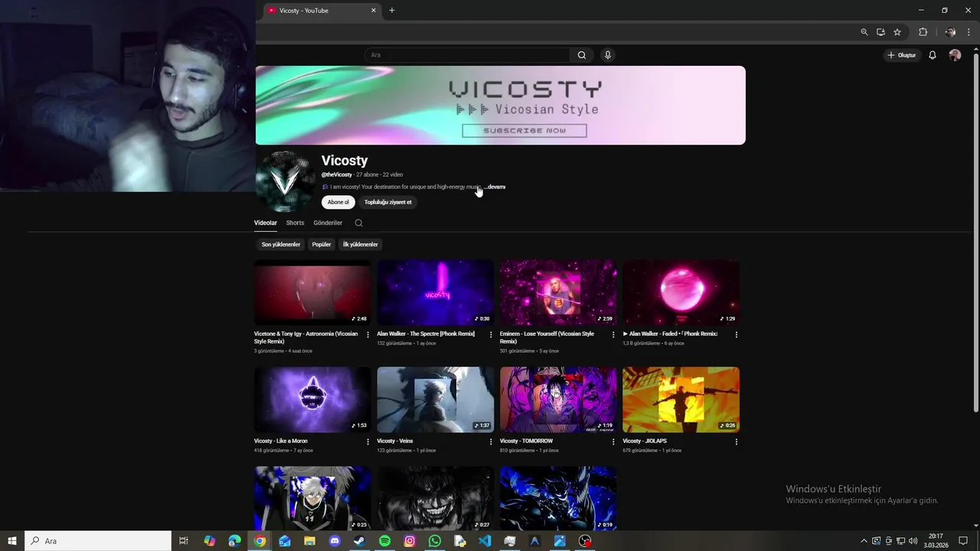
Task: Click install app icon in address bar
Action: click(x=880, y=32)
